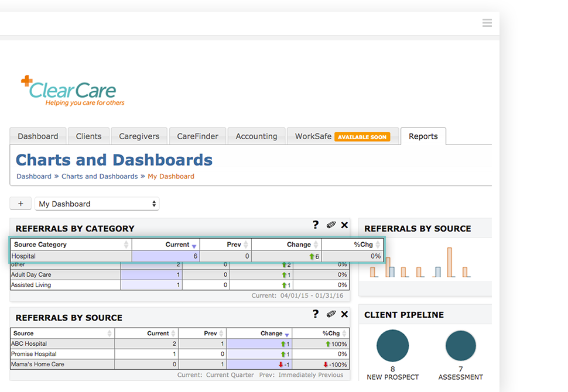Close the Referrals by Category widget
Viewport: 568px width, 392px height.
(344, 225)
